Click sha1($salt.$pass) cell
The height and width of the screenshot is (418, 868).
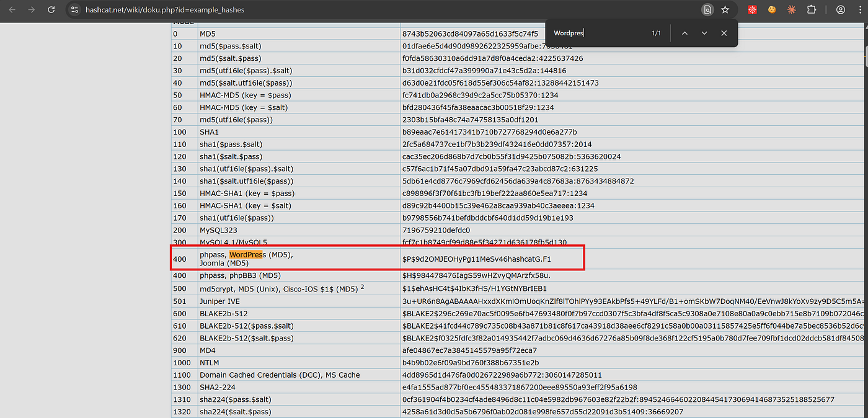click(x=299, y=156)
